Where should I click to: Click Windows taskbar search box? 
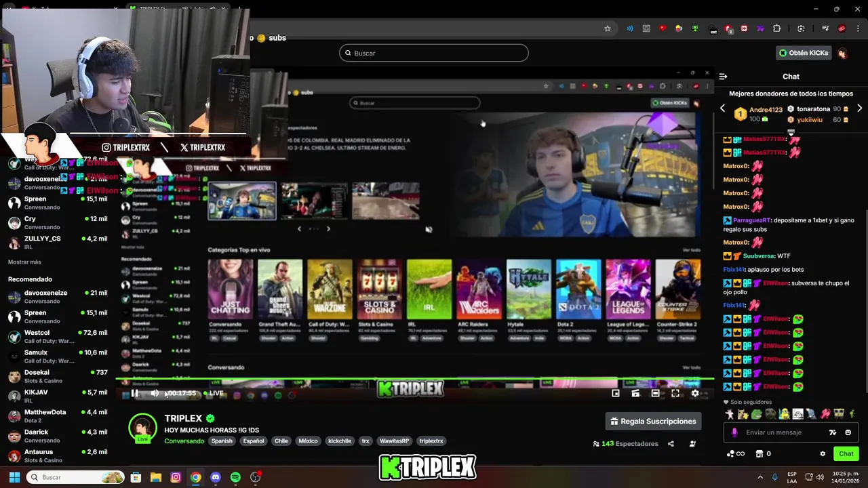[76, 477]
